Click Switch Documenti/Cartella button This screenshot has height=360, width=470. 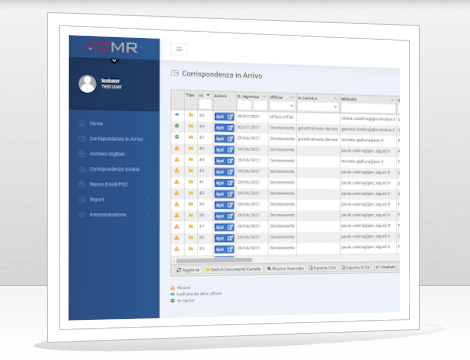click(233, 269)
